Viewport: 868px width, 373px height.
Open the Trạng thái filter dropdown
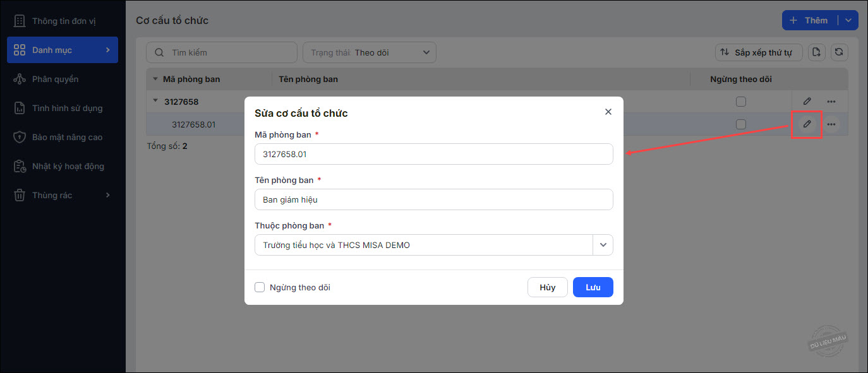pos(370,52)
